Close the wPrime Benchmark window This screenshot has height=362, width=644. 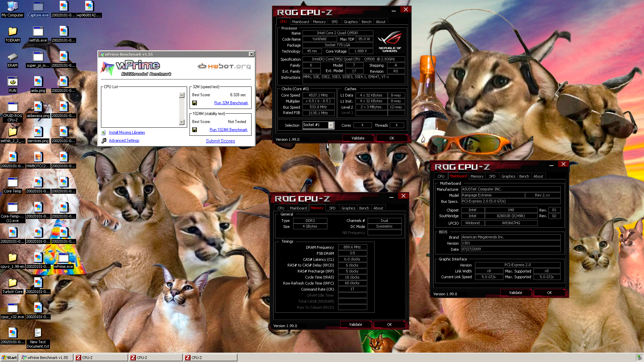click(251, 54)
